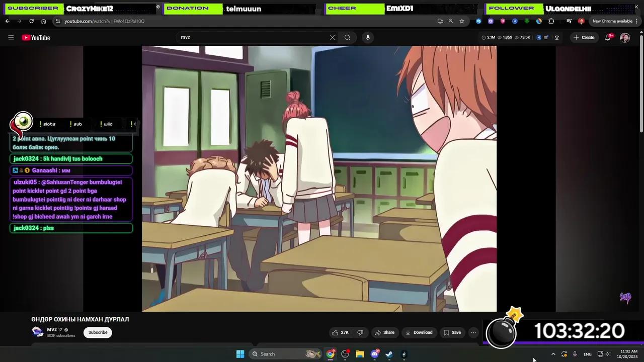Viewport: 644px width, 362px height.
Task: Open YouTube notifications bell
Action: 608,37
